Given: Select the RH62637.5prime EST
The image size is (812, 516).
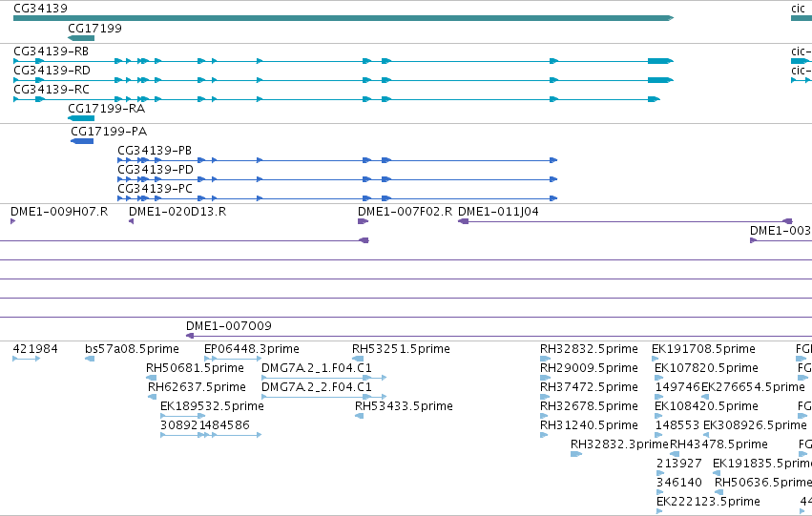Looking at the screenshot, I should 153,397.
